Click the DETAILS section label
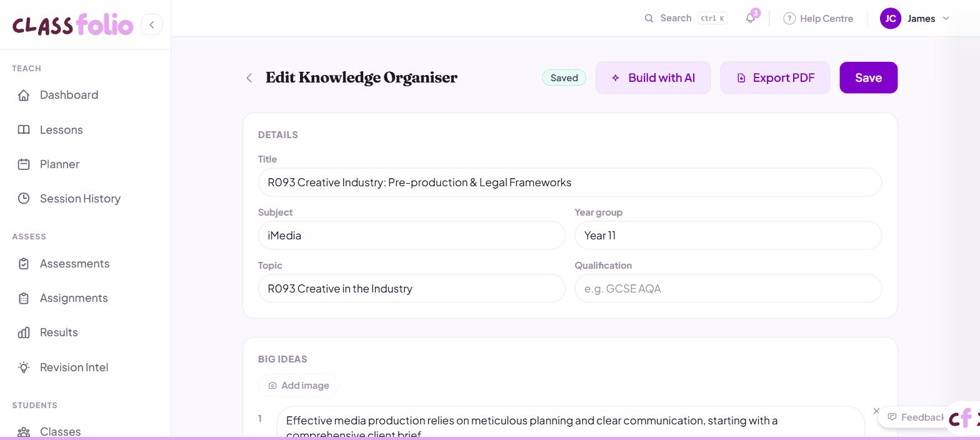This screenshot has height=440, width=980. (x=278, y=135)
